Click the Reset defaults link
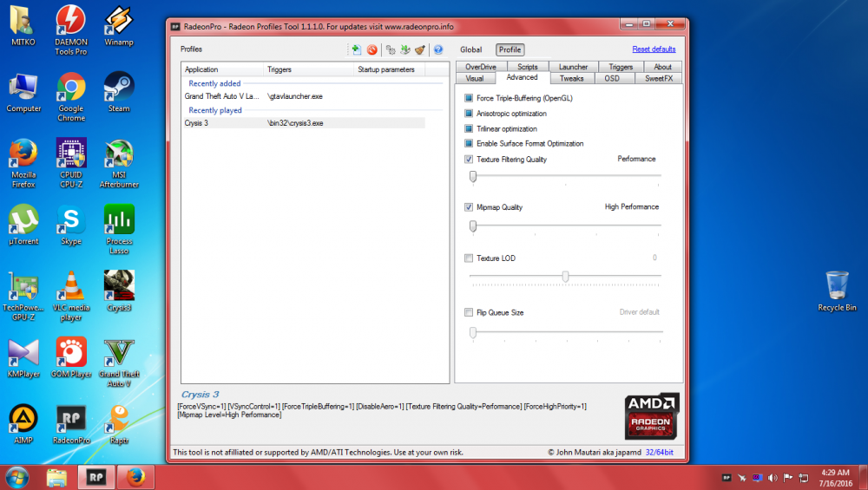The height and width of the screenshot is (490, 868). (x=654, y=49)
